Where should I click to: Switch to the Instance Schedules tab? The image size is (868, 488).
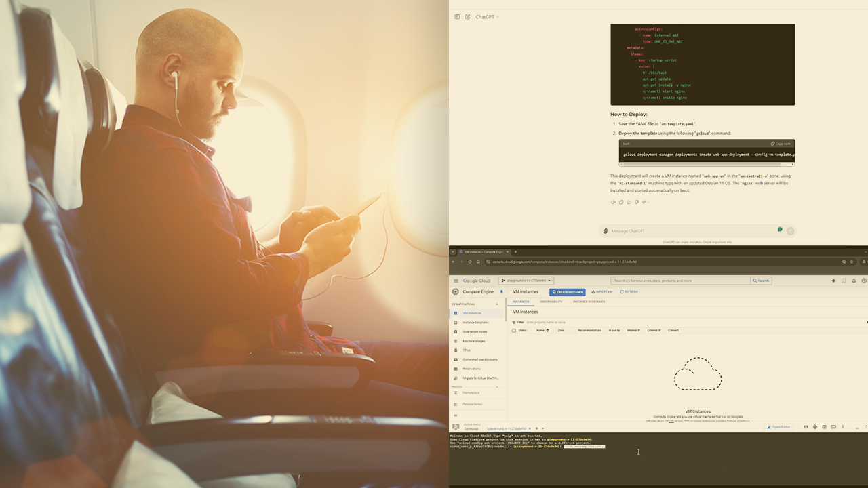589,302
